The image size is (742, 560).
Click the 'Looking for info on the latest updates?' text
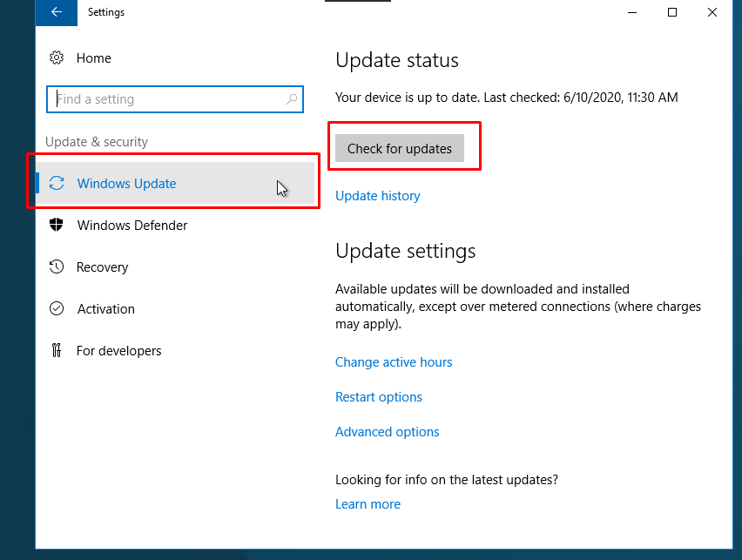[447, 480]
